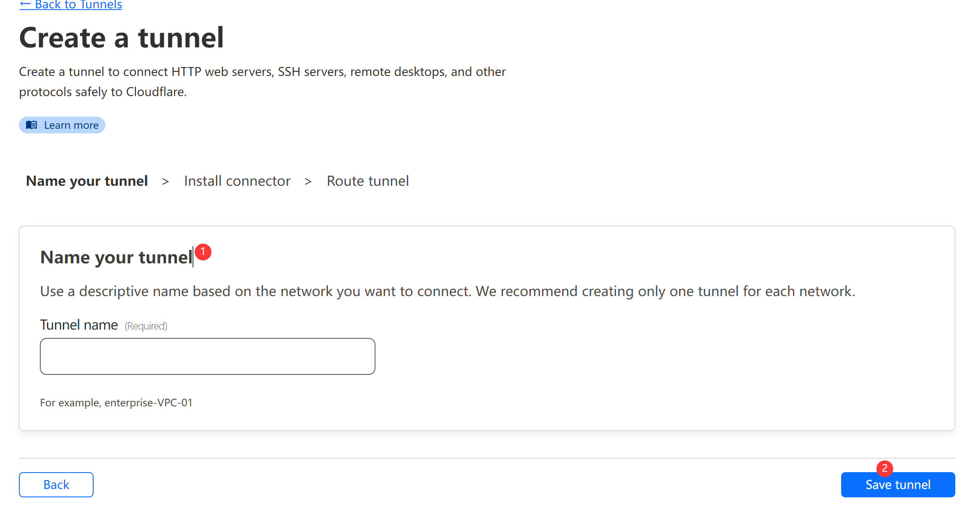
Task: Go to the Route tunnel step
Action: click(x=367, y=181)
